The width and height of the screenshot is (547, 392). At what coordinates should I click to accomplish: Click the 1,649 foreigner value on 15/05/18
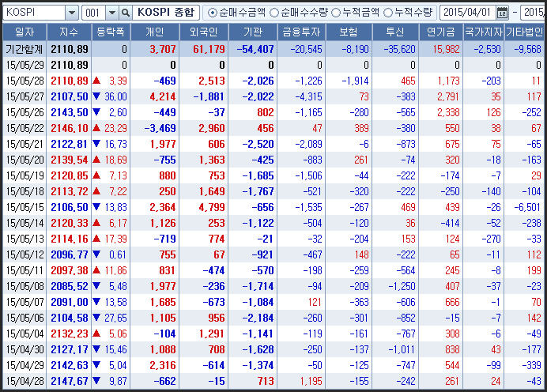pos(212,191)
